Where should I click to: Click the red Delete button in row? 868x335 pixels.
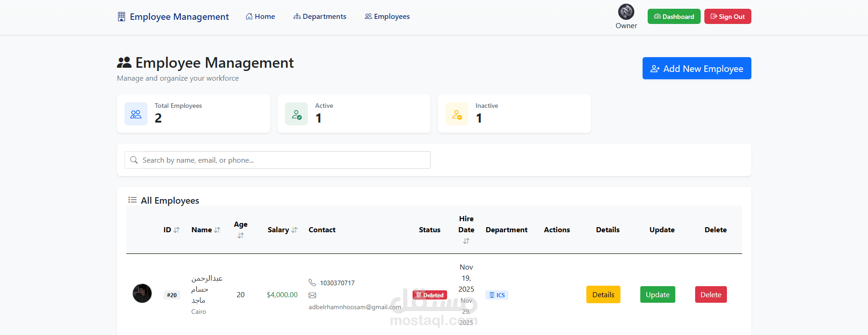click(x=711, y=294)
